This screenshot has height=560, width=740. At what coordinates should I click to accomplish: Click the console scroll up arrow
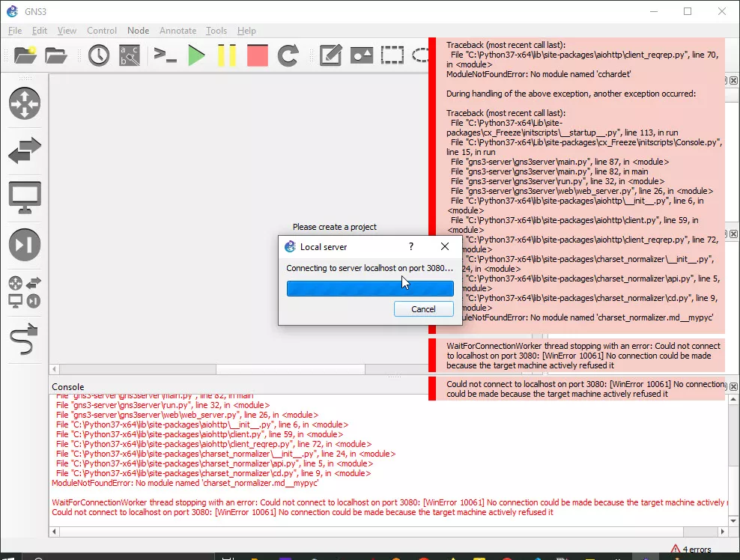(x=733, y=399)
